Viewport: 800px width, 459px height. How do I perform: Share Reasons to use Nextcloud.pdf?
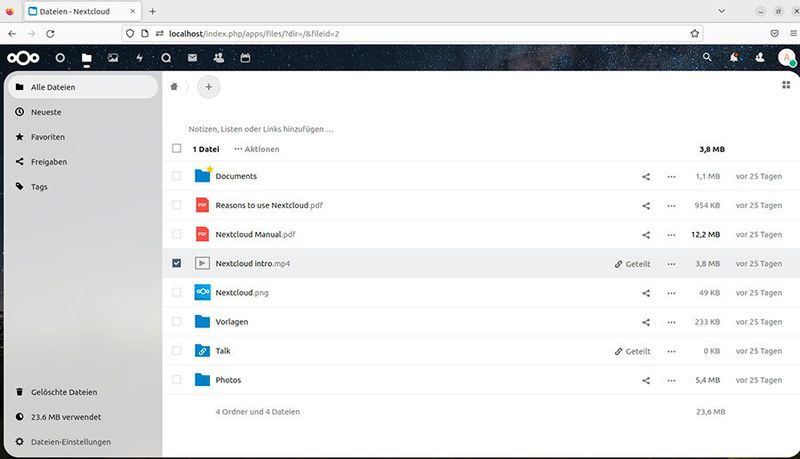[646, 206]
